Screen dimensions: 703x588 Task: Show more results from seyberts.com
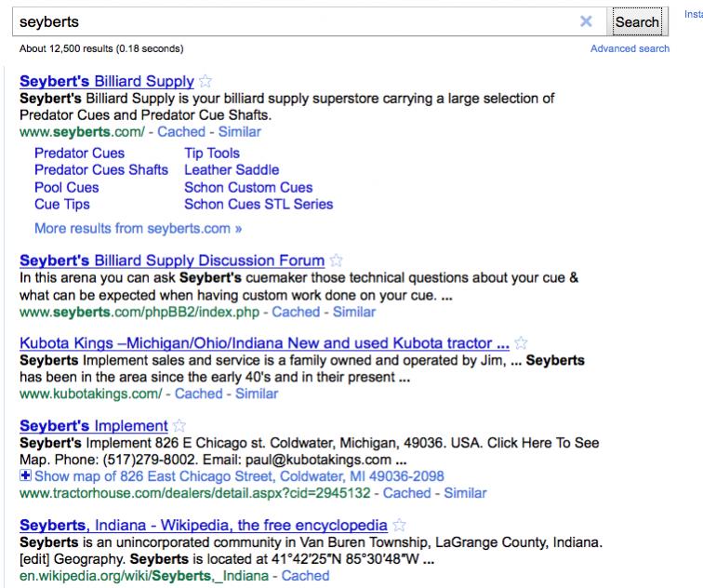click(138, 227)
